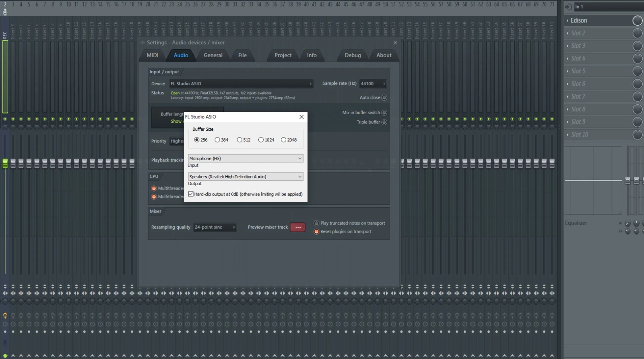
Task: Click the Slot 10 mix knob
Action: tap(637, 135)
